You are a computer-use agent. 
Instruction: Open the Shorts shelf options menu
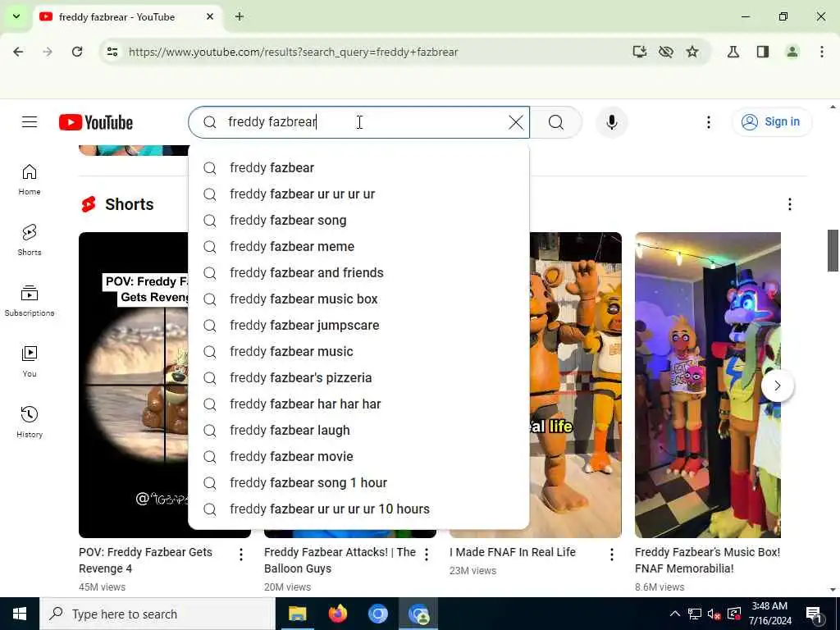789,204
